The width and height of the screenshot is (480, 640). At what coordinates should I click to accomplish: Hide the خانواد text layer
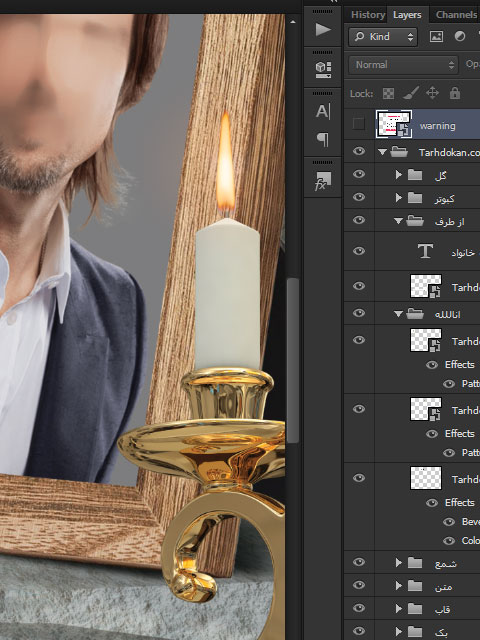pyautogui.click(x=359, y=251)
